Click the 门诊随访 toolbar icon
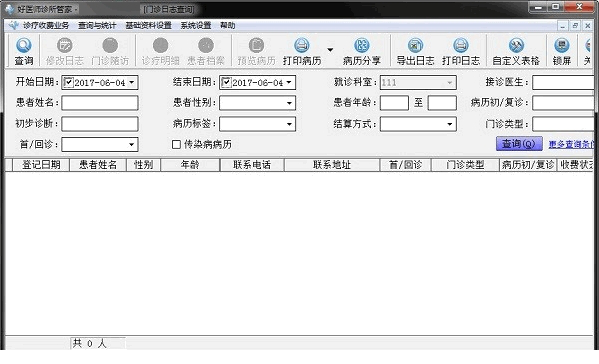Viewport: 599px width, 364px height. [x=110, y=45]
